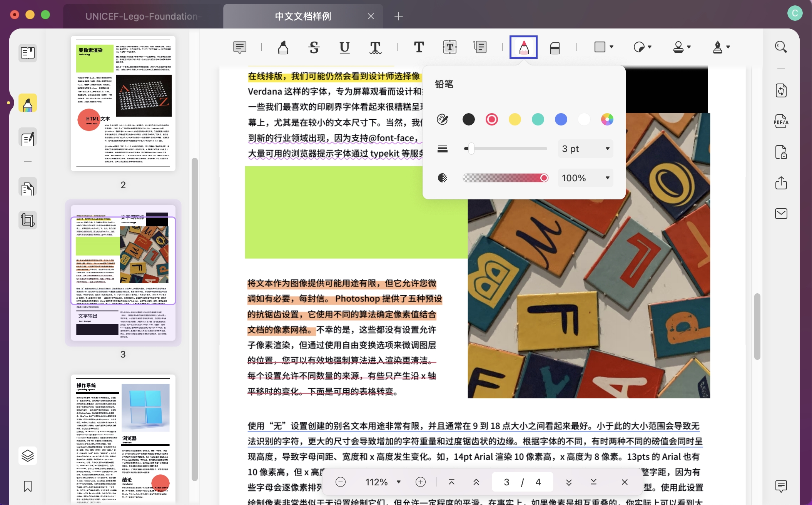Open the protect PDF lock icon
812x505 pixels.
781,152
